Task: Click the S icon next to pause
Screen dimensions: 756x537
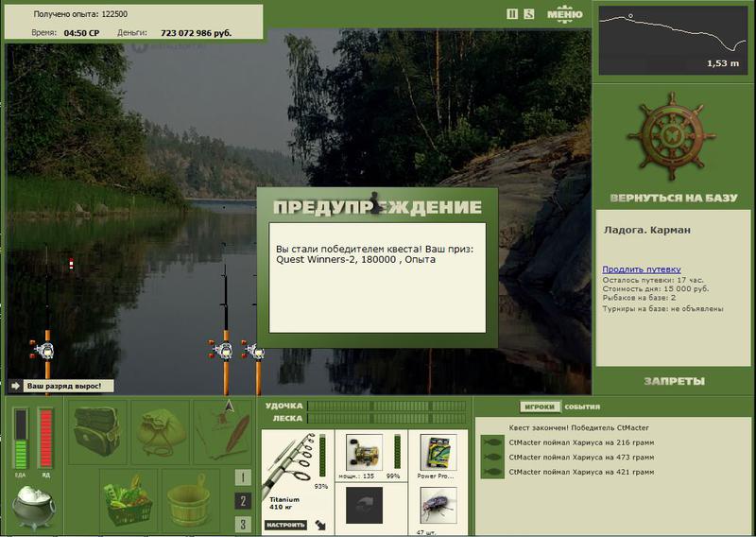Action: coord(529,14)
